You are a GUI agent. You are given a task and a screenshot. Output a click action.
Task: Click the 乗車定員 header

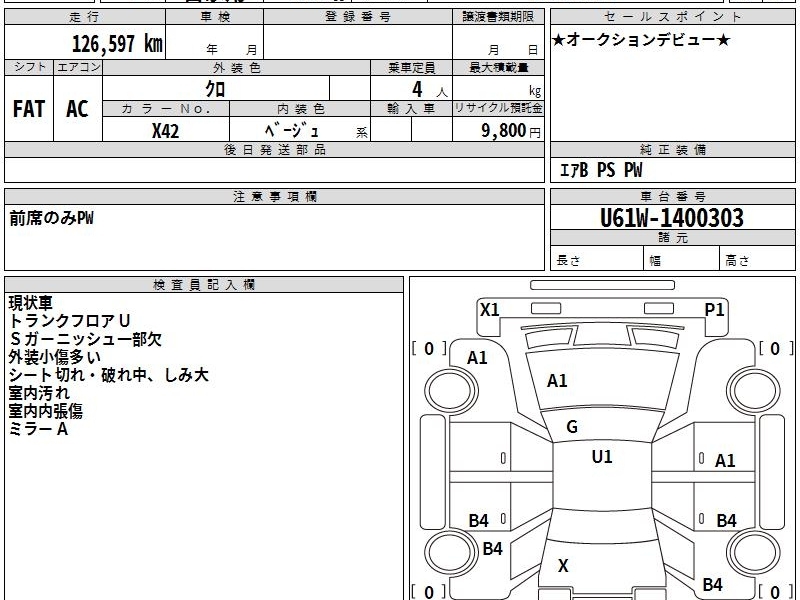(411, 67)
